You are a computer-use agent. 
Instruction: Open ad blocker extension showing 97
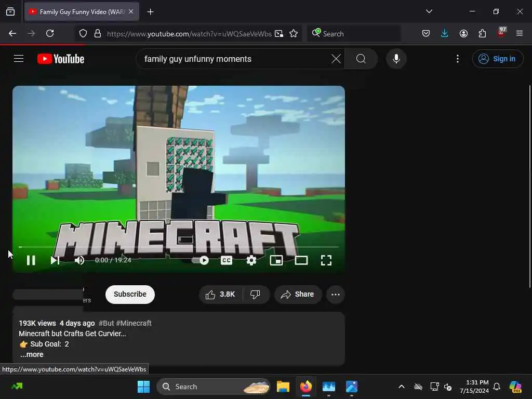(x=501, y=33)
